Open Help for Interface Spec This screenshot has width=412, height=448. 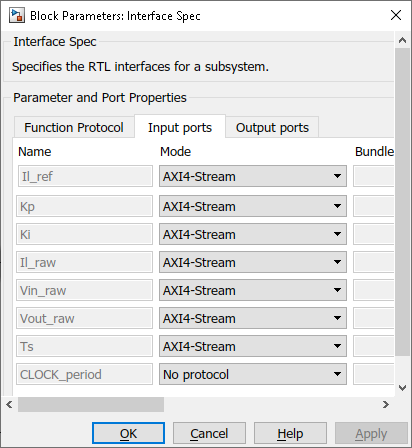(x=290, y=433)
